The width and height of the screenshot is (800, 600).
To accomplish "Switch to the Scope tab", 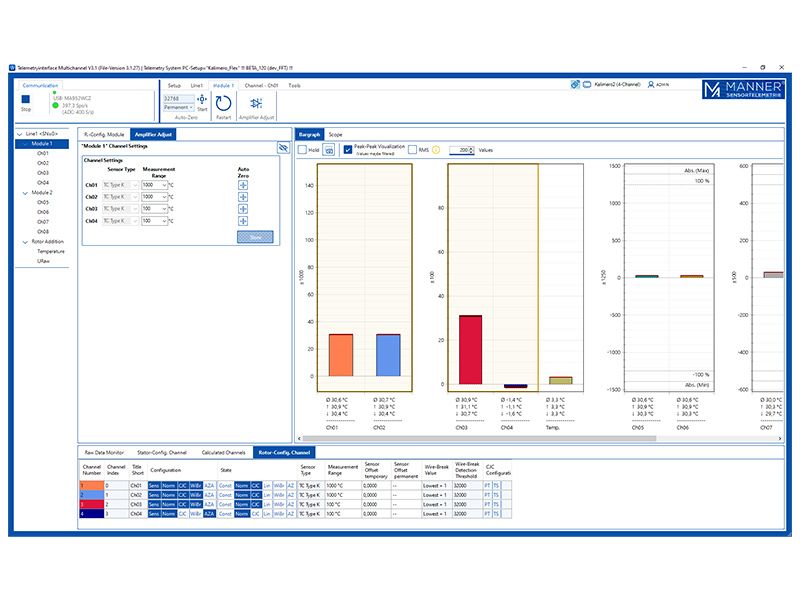I will pos(336,135).
